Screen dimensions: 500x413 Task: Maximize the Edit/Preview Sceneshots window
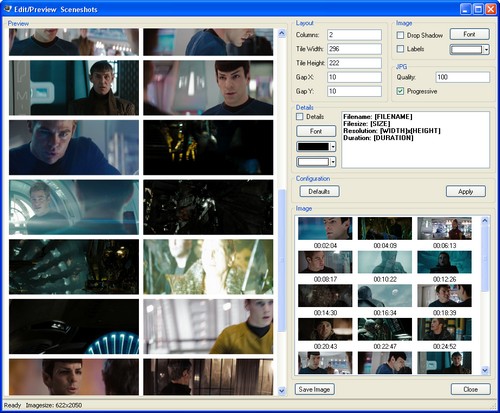point(478,9)
